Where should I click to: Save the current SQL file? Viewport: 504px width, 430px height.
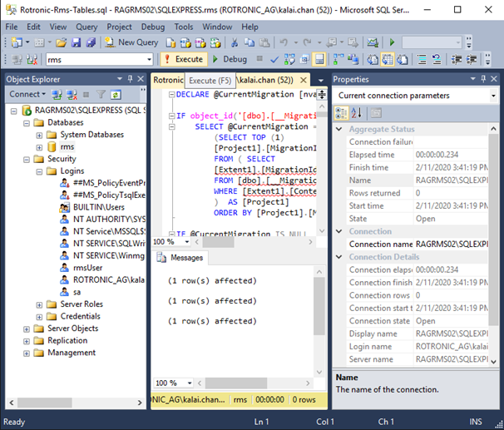77,42
